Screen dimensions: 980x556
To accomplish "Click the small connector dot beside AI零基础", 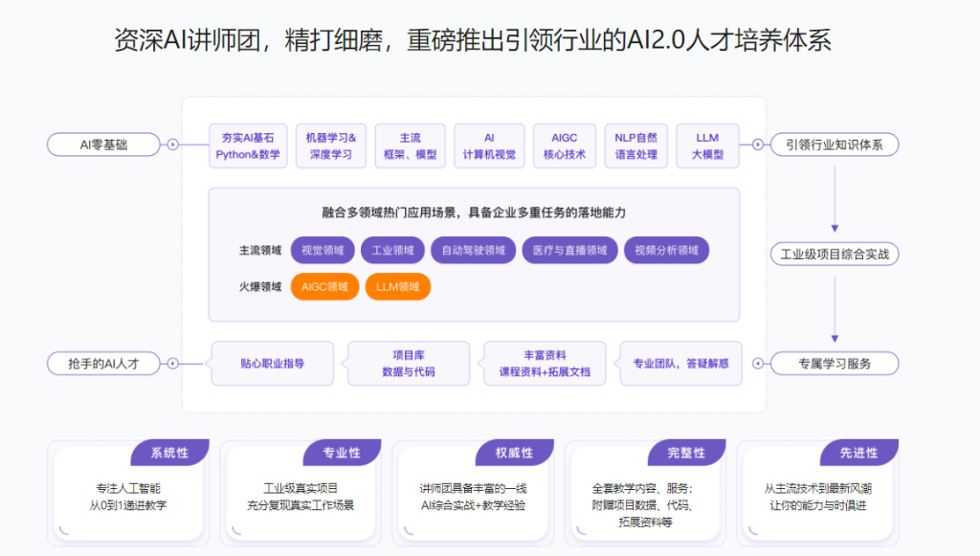I will pos(172,145).
